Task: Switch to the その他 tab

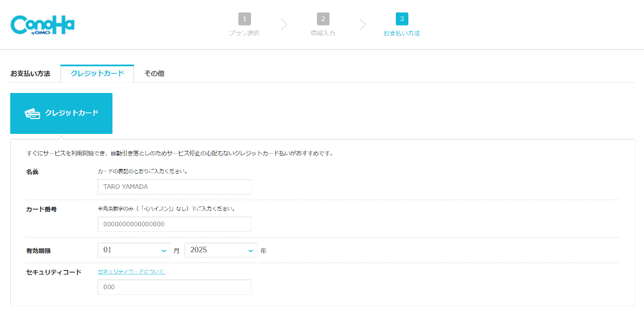Action: 154,74
